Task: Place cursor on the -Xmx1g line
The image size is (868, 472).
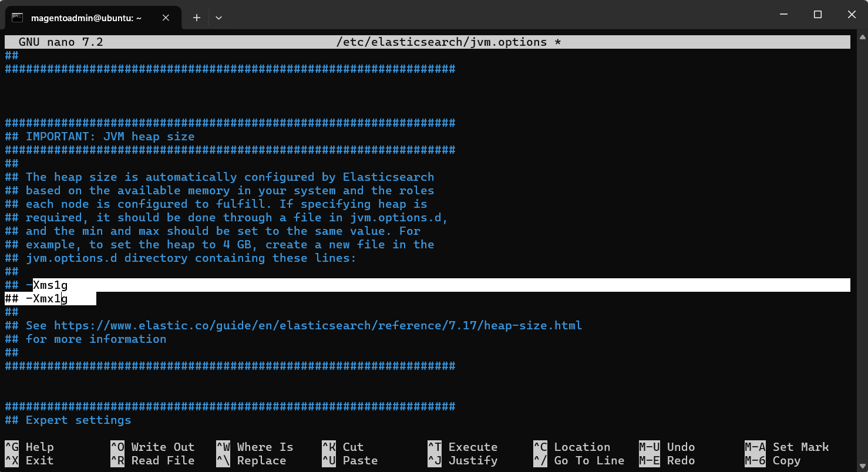Action: 50,299
